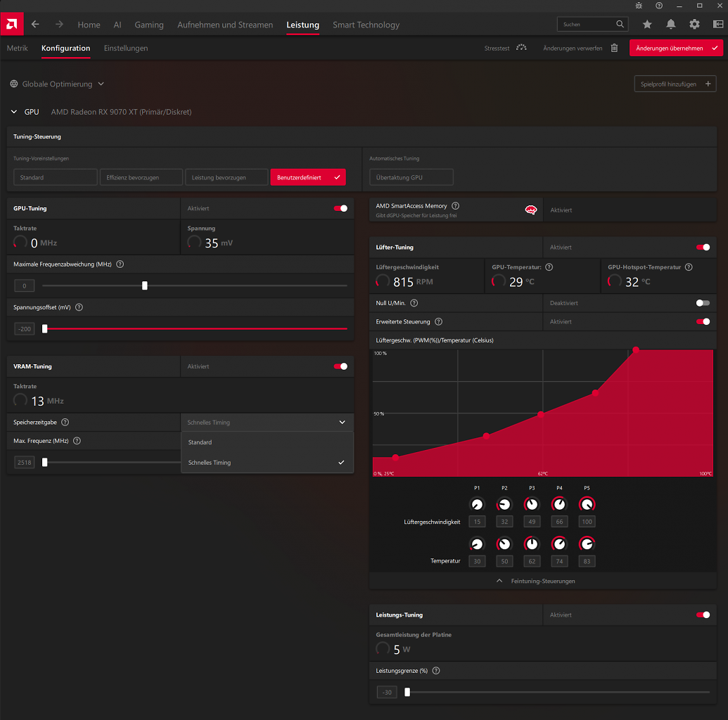728x720 pixels.
Task: Show help for Erweiterte Steuerung
Action: click(x=438, y=322)
